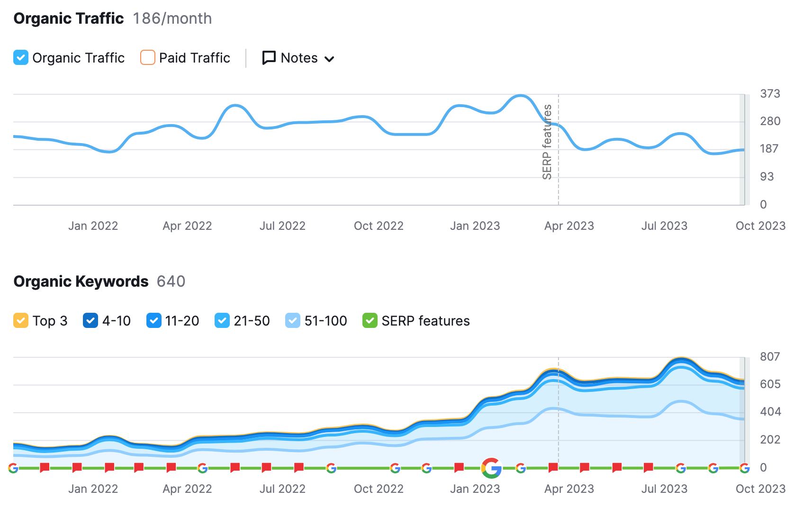Click the second-to-last Google marker on the timeline
Viewport: 812px width, 508px height.
coord(713,468)
